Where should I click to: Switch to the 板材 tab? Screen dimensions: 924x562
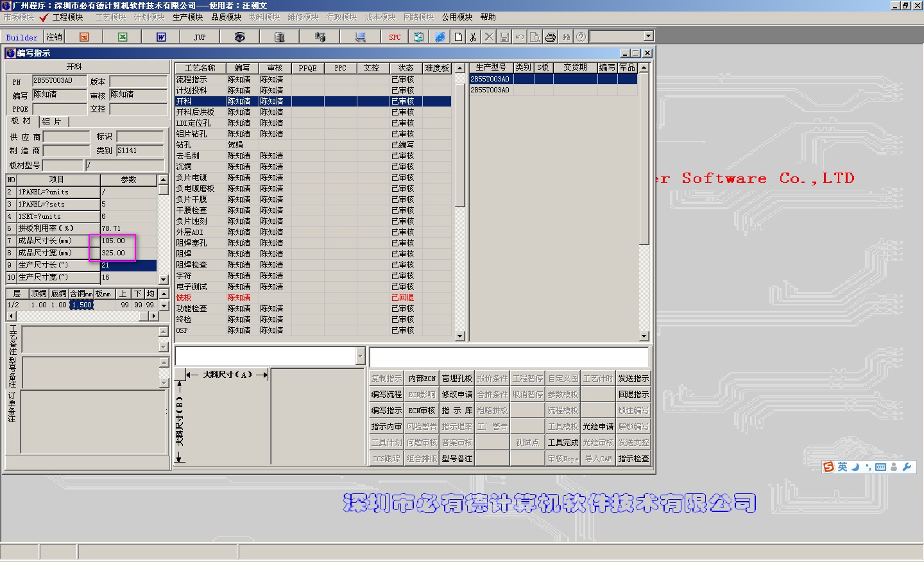21,121
